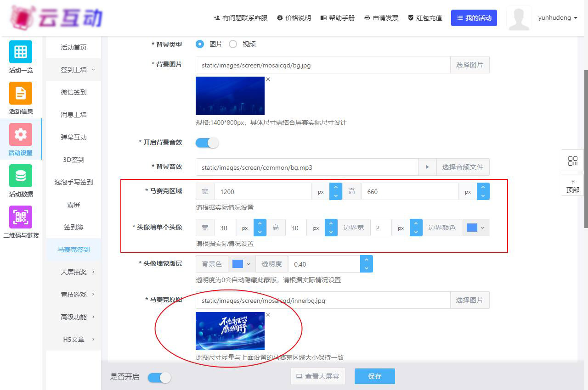Open the 二维码与链接 QR icon
The height and width of the screenshot is (390, 588).
pyautogui.click(x=21, y=217)
